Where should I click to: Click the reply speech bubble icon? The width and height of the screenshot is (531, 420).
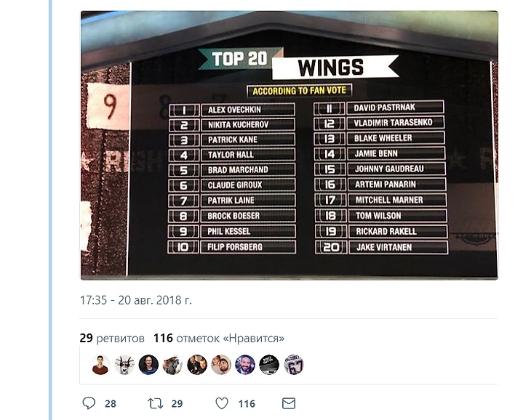tap(89, 403)
